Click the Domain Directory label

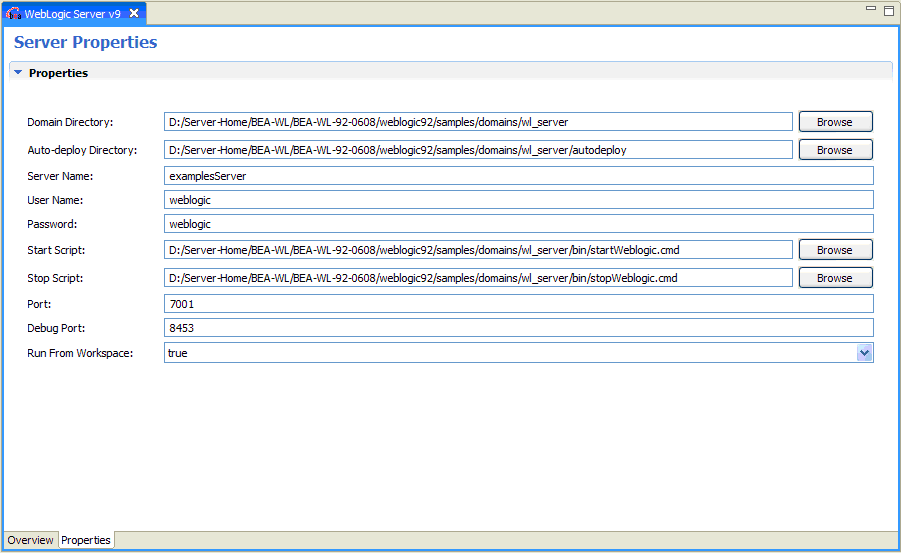coord(70,122)
